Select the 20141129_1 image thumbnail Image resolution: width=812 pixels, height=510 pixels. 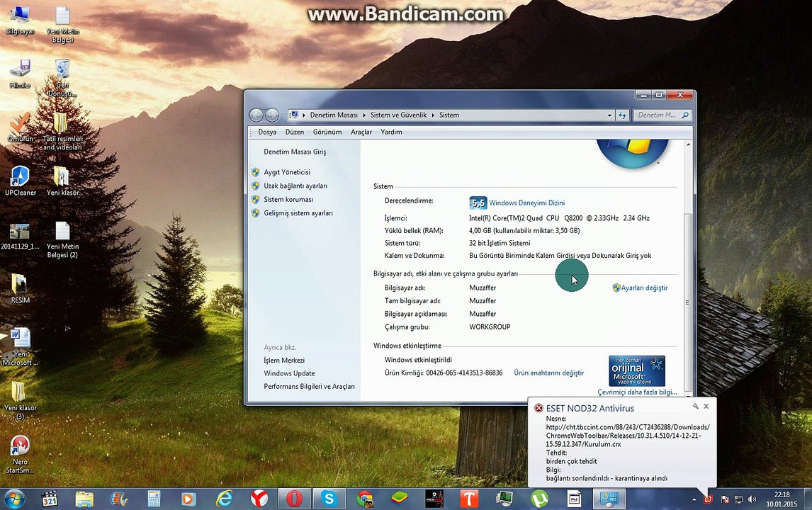coord(20,236)
